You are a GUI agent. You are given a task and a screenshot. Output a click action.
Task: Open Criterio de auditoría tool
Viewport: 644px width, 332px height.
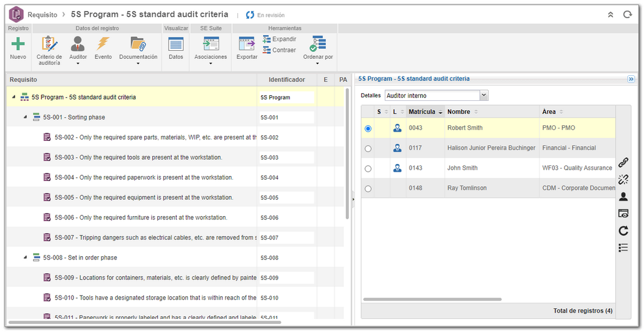[49, 51]
